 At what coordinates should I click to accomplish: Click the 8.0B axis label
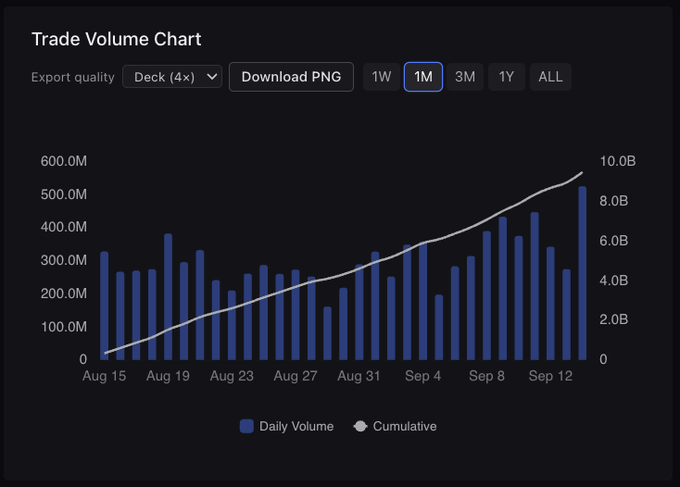(614, 201)
